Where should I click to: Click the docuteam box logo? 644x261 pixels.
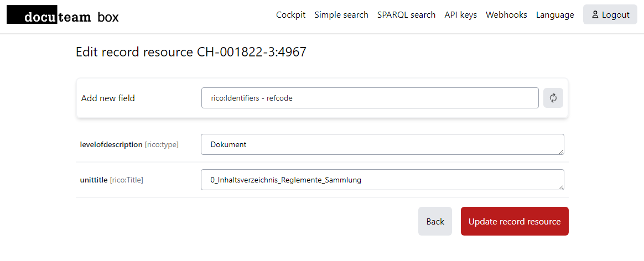point(63,15)
